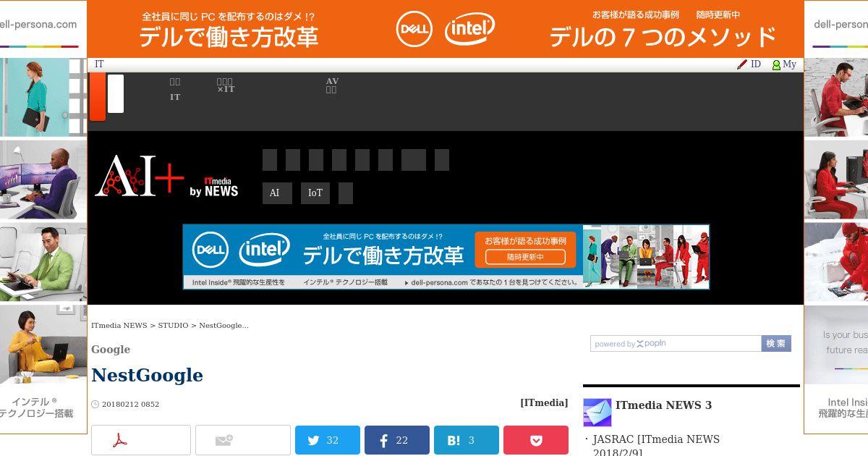This screenshot has width=868, height=456.
Task: Open the JASRAC ITmedia NEWS article link
Action: click(x=656, y=446)
